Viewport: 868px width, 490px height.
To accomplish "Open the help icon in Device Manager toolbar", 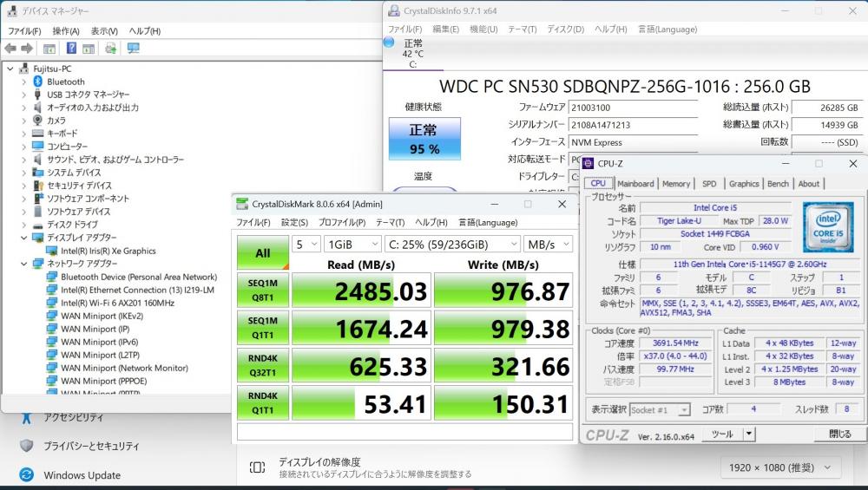I will [71, 48].
